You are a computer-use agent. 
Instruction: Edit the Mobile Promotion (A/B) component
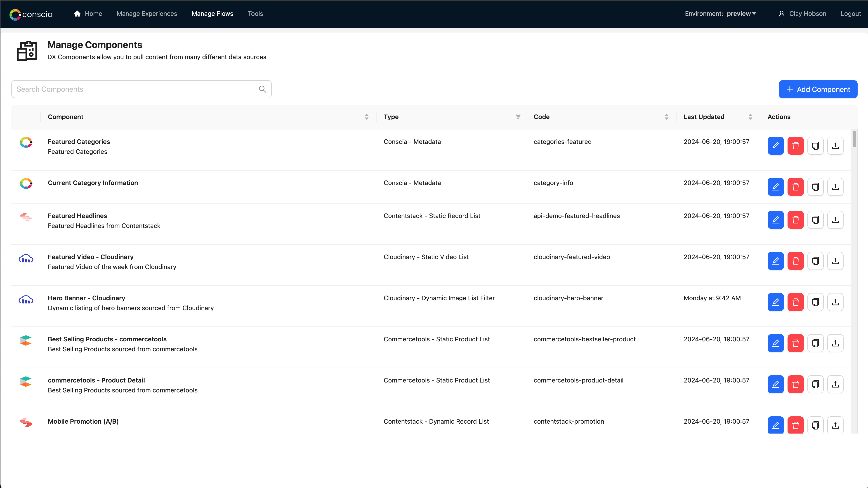click(775, 425)
